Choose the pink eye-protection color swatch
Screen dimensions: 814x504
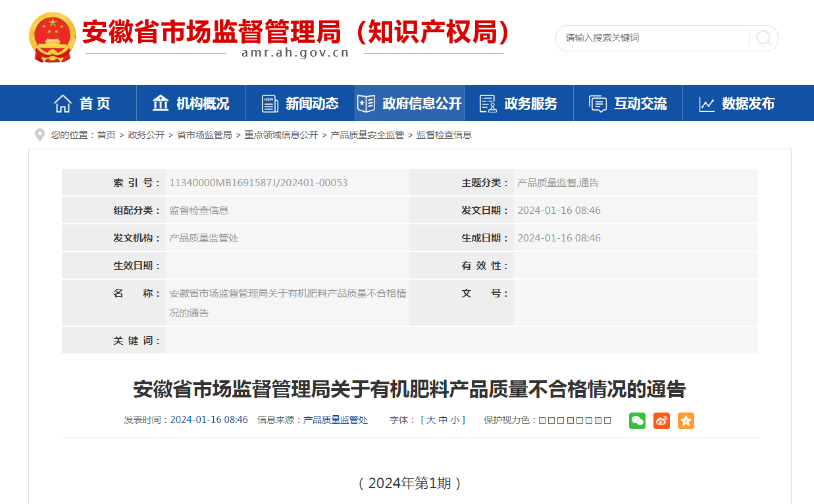pos(570,420)
